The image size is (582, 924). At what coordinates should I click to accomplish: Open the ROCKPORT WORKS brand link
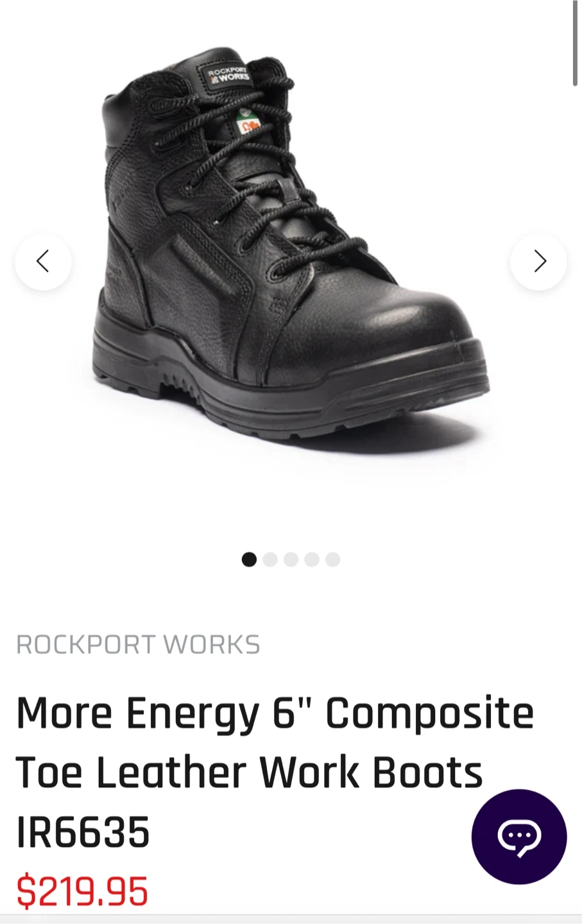click(138, 645)
